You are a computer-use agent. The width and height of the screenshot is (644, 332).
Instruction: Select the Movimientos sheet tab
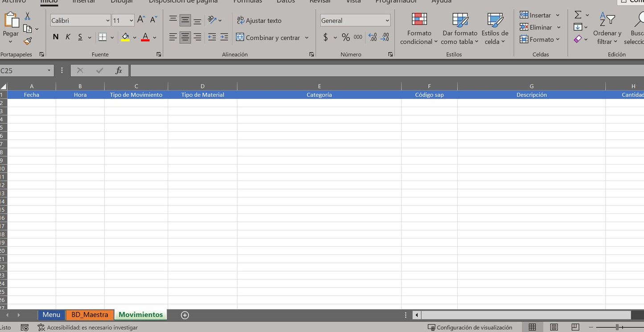pyautogui.click(x=141, y=315)
